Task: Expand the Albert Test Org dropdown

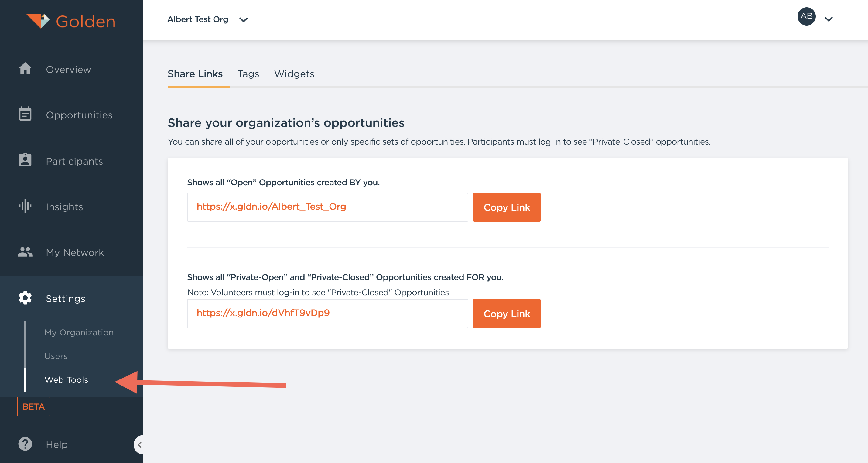Action: [x=243, y=19]
